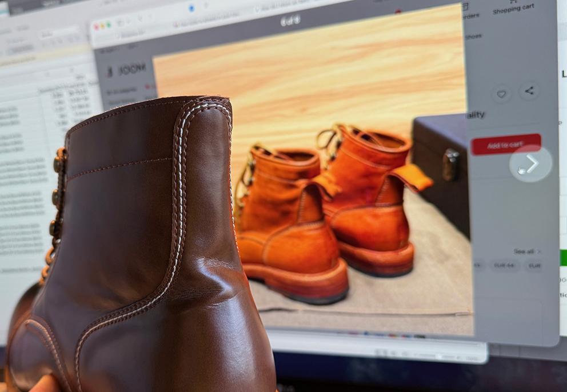This screenshot has width=567, height=392.
Task: Select the EUR 44 size option
Action: [x=504, y=266]
